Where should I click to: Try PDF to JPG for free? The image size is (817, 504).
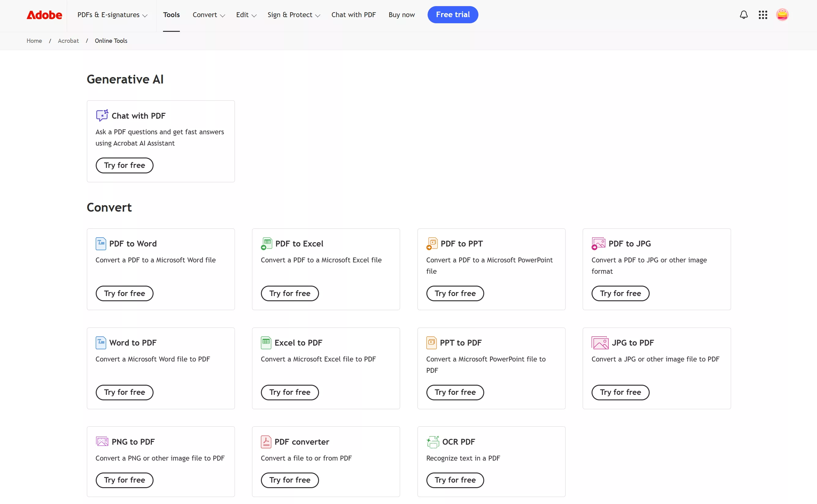620,293
